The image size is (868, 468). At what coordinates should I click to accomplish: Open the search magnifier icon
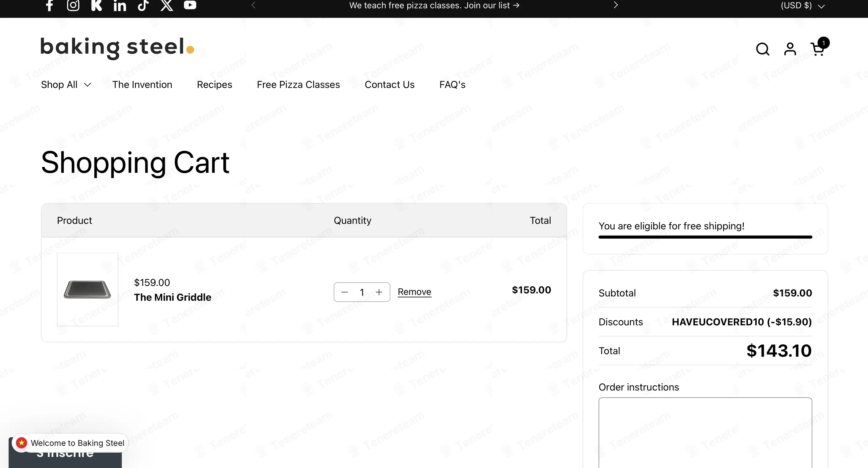click(762, 49)
